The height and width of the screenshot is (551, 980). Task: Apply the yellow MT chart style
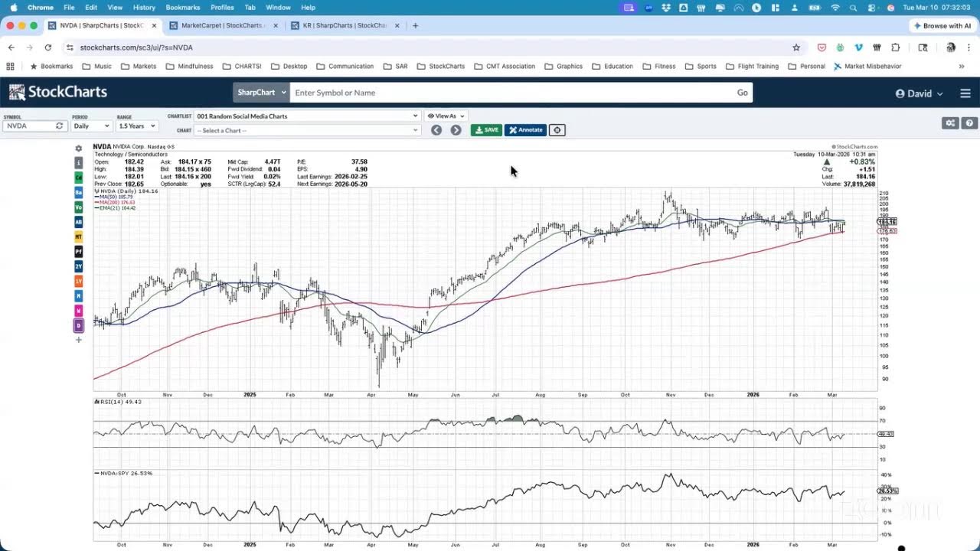(x=78, y=236)
